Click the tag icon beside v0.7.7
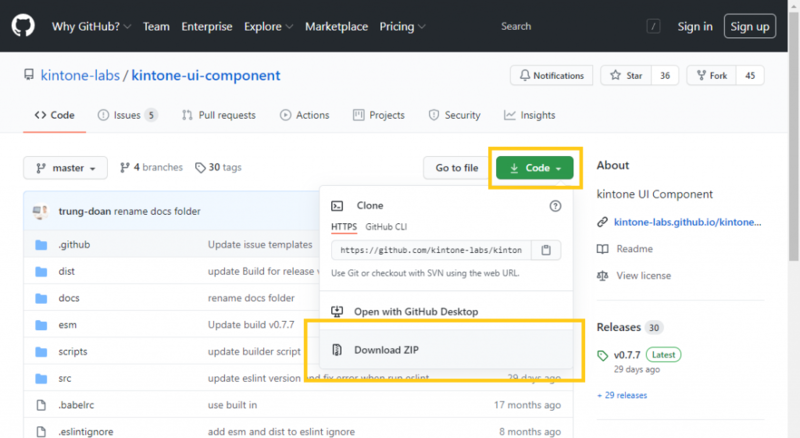The height and width of the screenshot is (438, 800). 603,355
